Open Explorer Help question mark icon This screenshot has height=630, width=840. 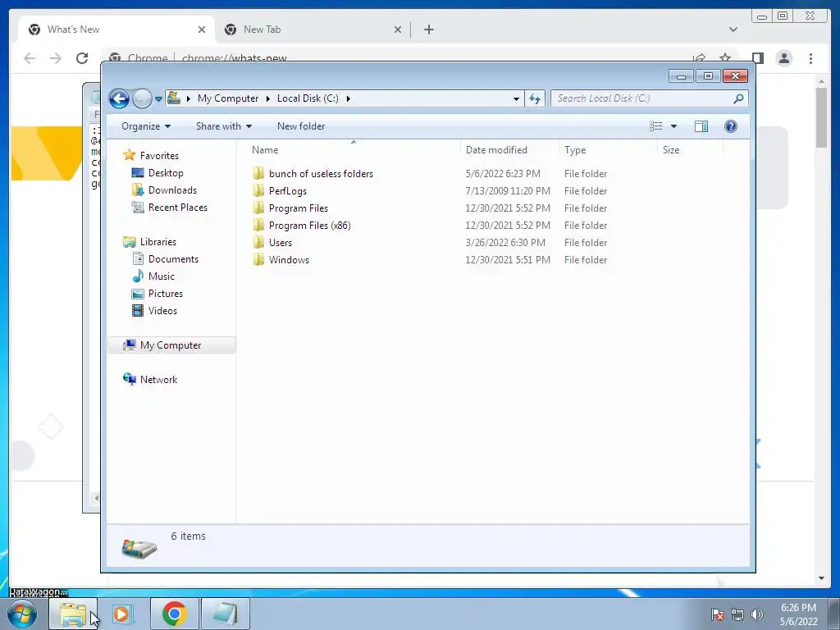point(731,126)
